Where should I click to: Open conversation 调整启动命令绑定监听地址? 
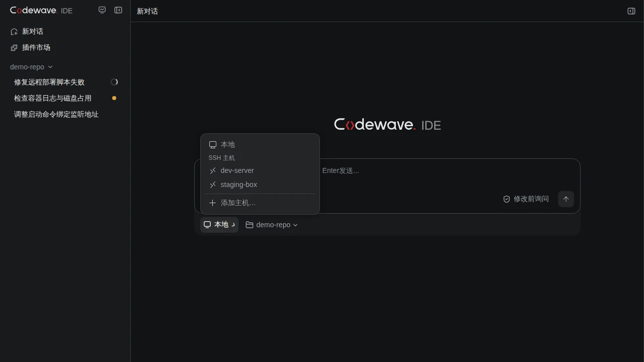(x=65, y=114)
